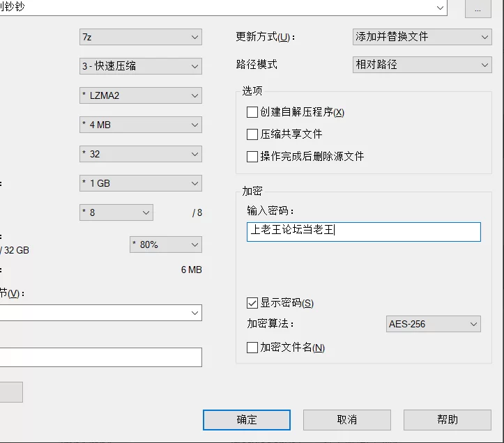Open the LZMA2 compression method dropdown
Image resolution: width=504 pixels, height=443 pixels.
click(140, 95)
